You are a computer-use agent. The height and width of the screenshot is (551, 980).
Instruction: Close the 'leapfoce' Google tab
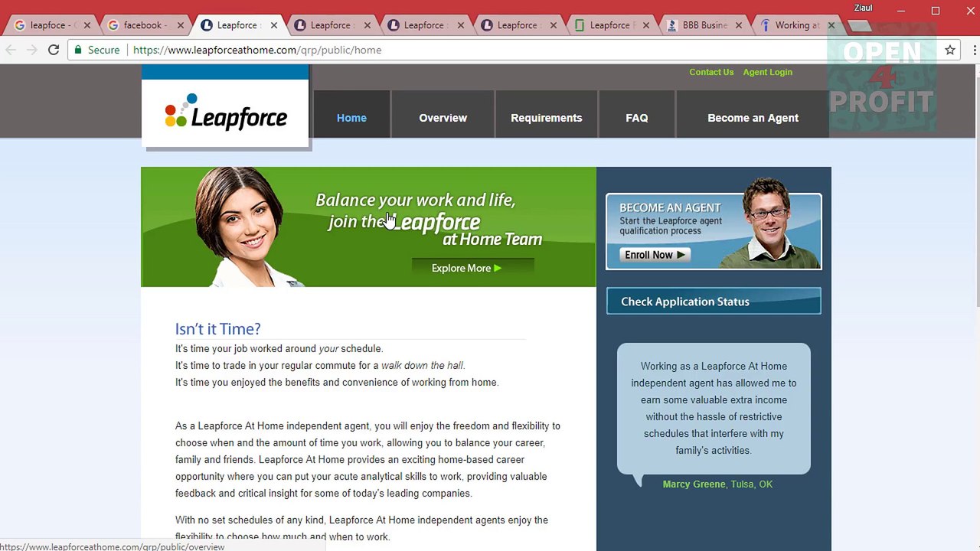point(87,25)
